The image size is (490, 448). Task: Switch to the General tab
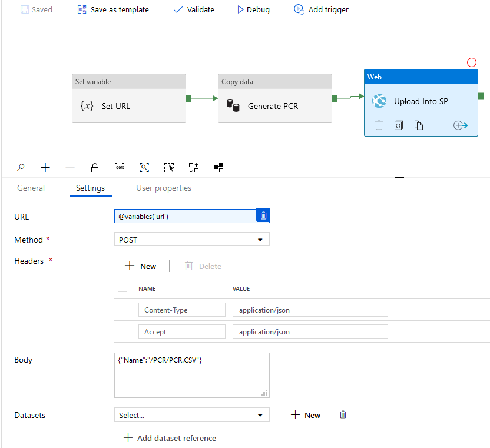pos(31,188)
